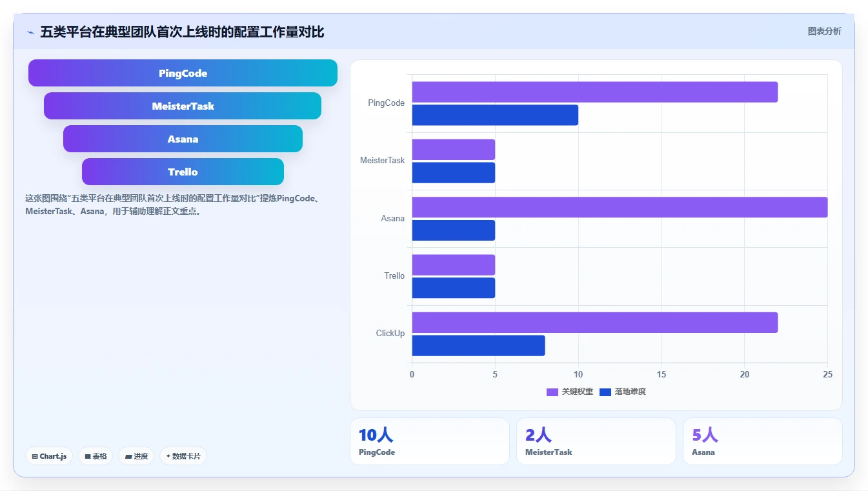Click Trello purple bar in chart
868x491 pixels.
[454, 265]
